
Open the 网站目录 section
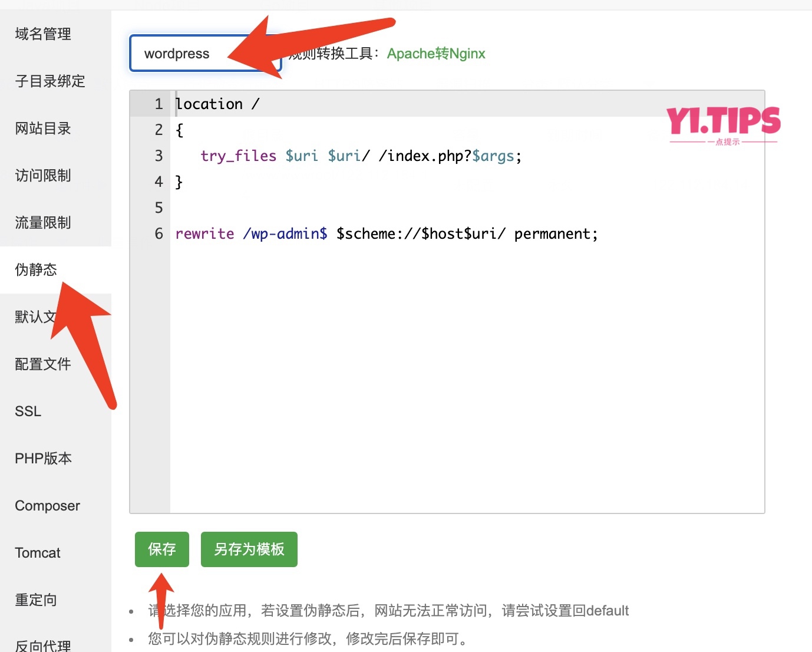click(x=42, y=128)
